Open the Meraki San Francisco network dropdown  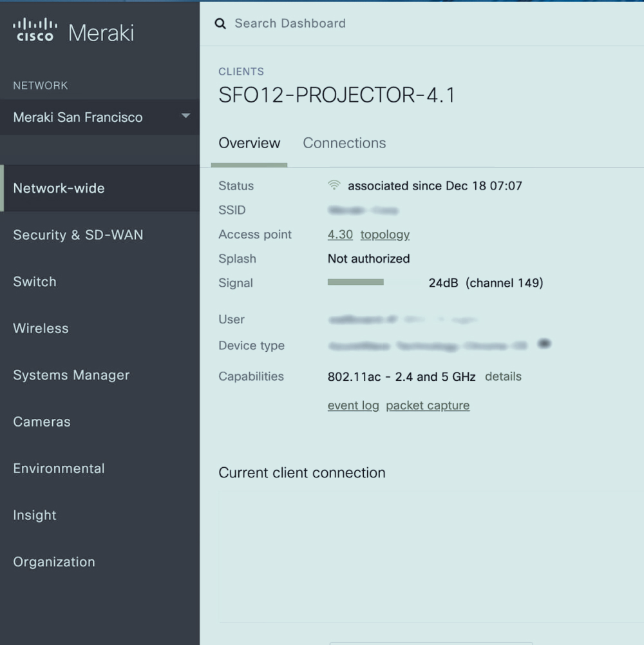click(100, 117)
